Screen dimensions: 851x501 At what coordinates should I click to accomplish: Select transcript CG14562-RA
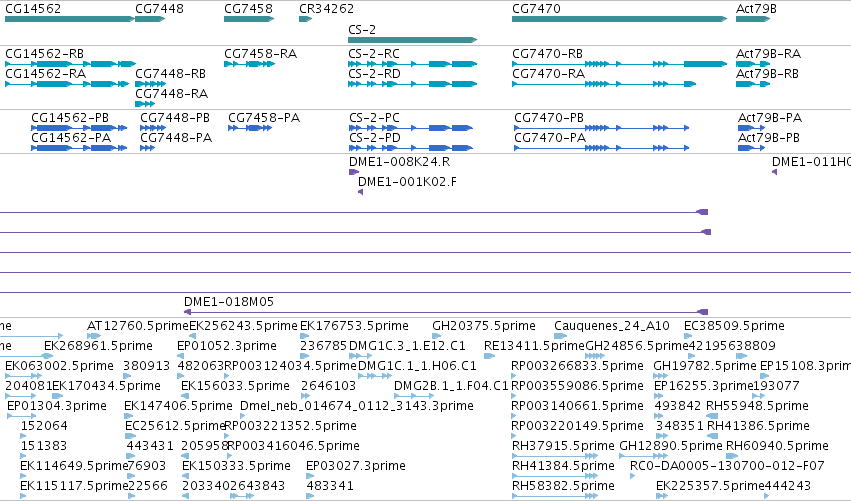[67, 84]
